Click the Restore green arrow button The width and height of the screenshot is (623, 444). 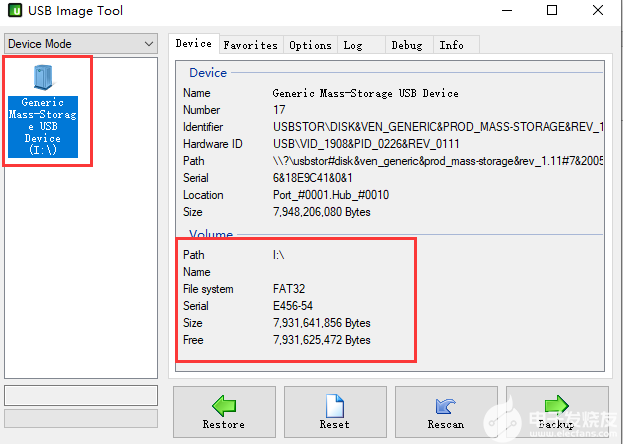click(x=223, y=411)
